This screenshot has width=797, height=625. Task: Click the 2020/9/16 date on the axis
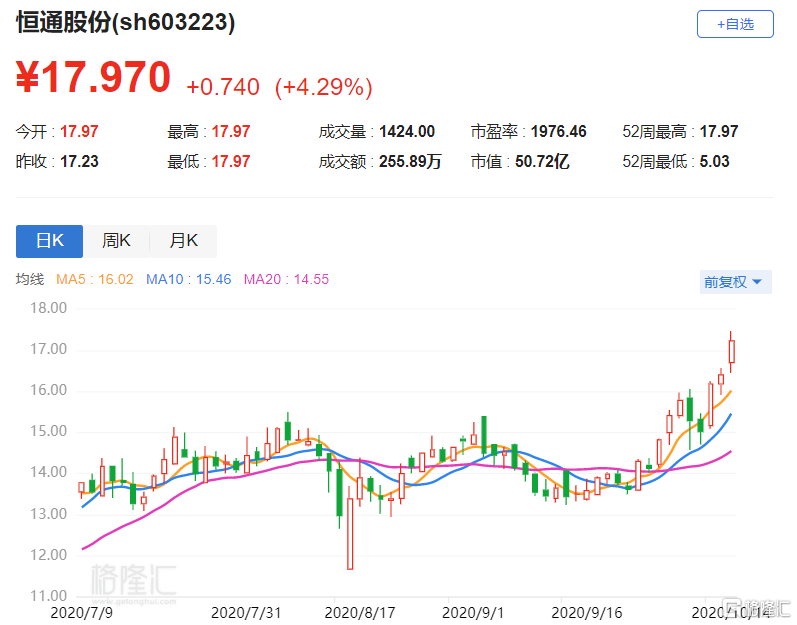point(587,613)
